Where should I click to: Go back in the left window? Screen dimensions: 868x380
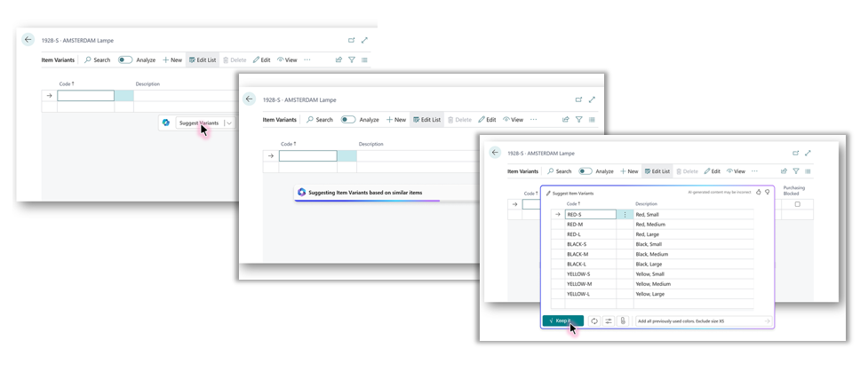tap(28, 40)
